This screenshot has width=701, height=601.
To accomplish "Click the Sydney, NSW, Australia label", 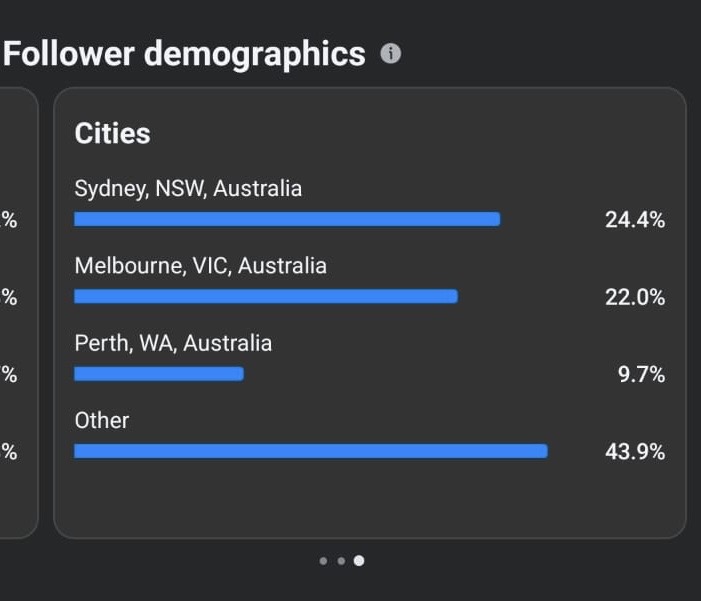I will 188,188.
